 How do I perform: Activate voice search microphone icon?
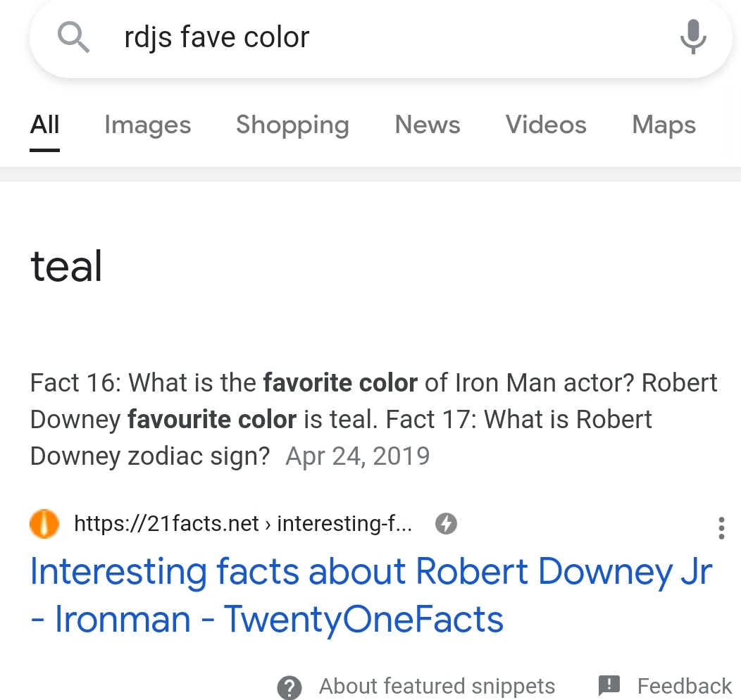coord(693,37)
